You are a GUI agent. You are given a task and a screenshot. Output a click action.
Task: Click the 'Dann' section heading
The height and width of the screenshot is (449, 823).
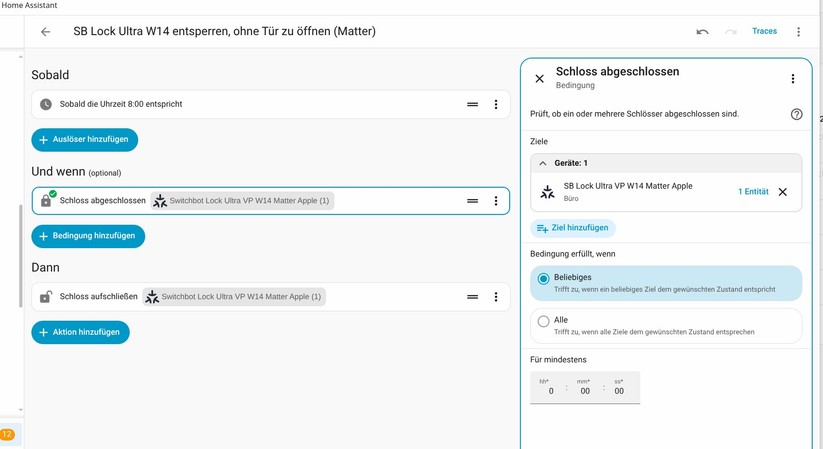coord(45,267)
